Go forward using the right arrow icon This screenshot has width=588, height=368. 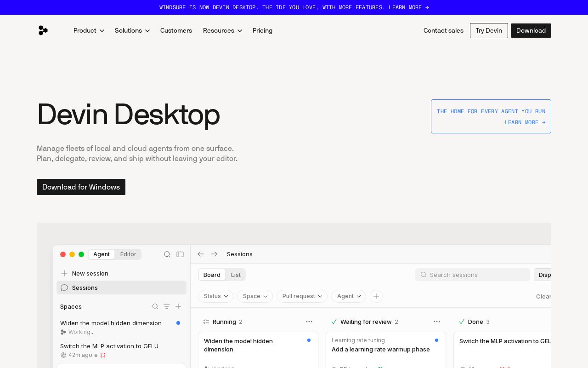pos(214,254)
